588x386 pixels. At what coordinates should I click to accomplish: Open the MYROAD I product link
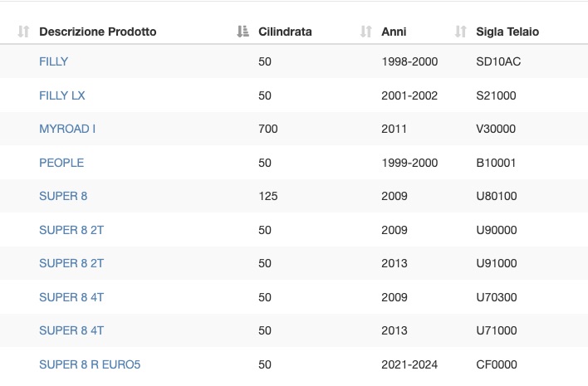67,129
